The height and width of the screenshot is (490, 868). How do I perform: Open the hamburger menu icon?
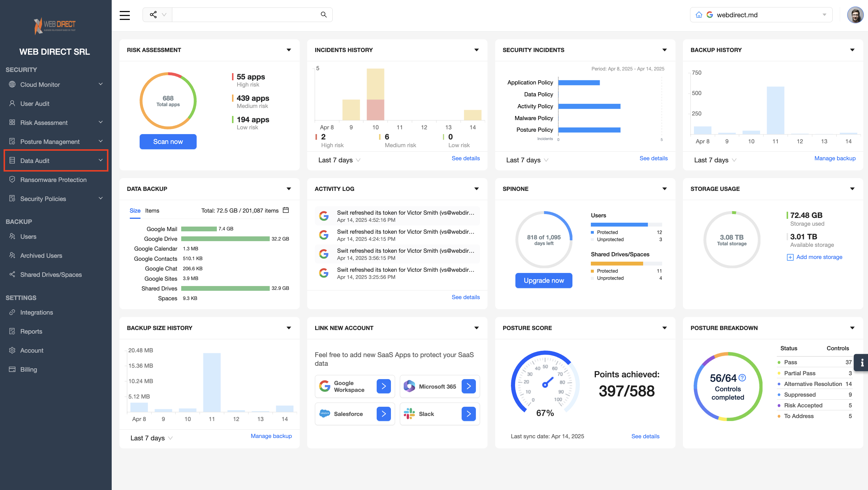[x=124, y=15]
